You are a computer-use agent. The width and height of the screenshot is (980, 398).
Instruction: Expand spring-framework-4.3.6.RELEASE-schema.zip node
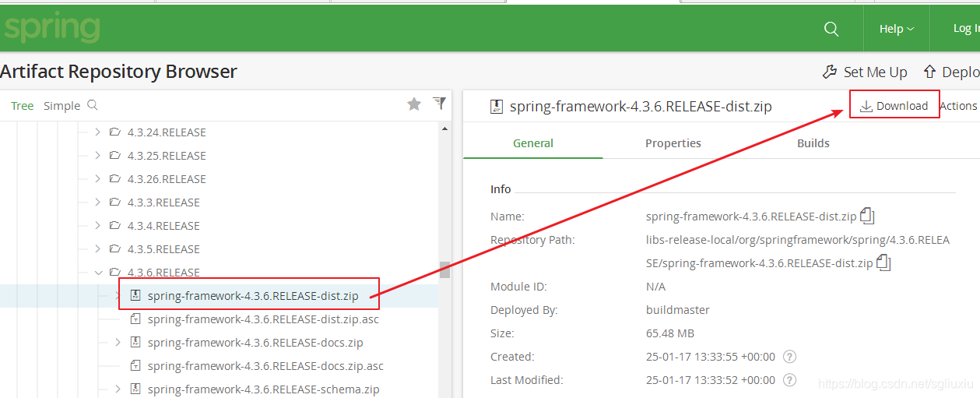point(118,389)
